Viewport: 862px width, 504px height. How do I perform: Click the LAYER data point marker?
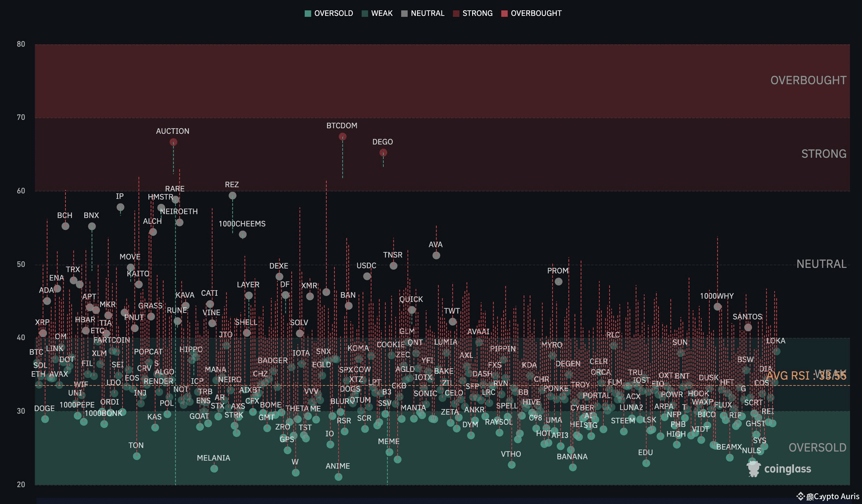pyautogui.click(x=249, y=295)
